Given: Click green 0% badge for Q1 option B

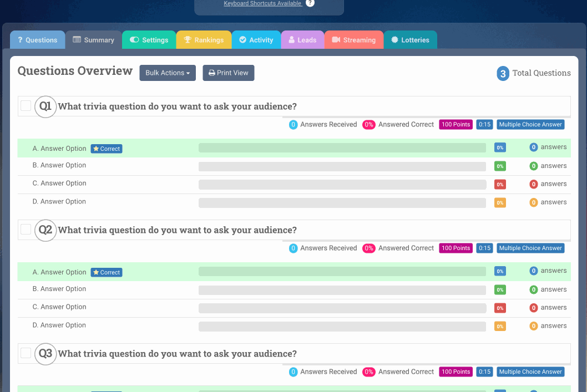Looking at the screenshot, I should (500, 166).
